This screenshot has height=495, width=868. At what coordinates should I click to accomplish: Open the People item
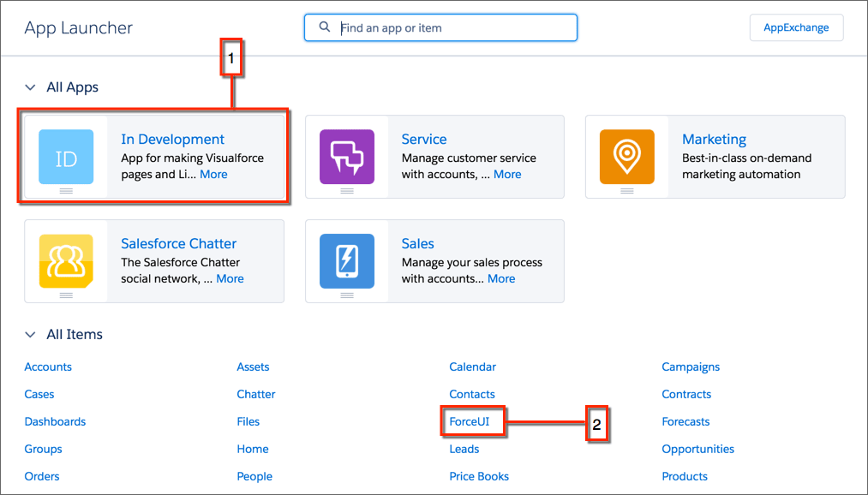(254, 476)
